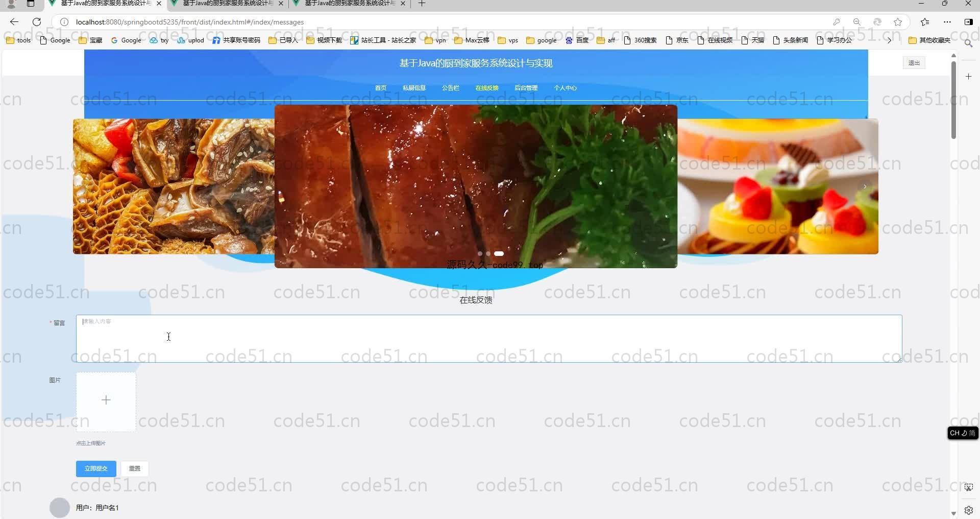Image resolution: width=980 pixels, height=519 pixels.
Task: Select the third active carousel indicator
Action: pos(499,253)
